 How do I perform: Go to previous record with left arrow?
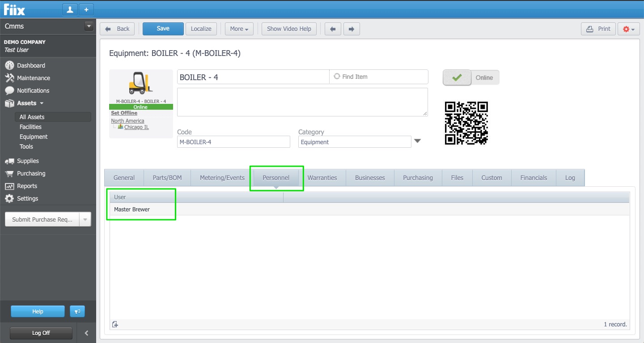pyautogui.click(x=332, y=29)
